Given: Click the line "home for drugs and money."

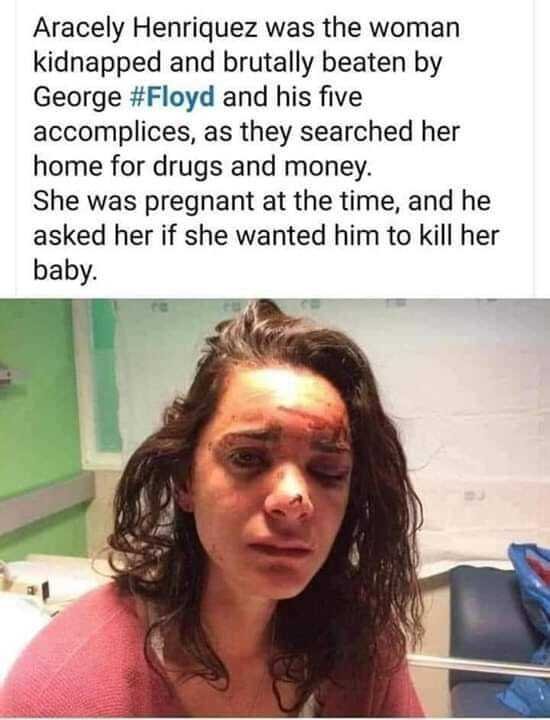Looking at the screenshot, I should pyautogui.click(x=202, y=167).
